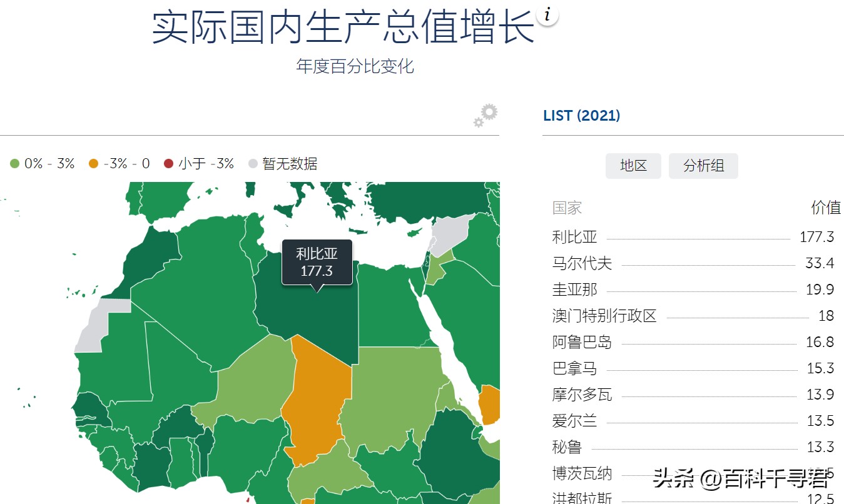Open the LIST (2021) heading link
The image size is (844, 504).
581,116
